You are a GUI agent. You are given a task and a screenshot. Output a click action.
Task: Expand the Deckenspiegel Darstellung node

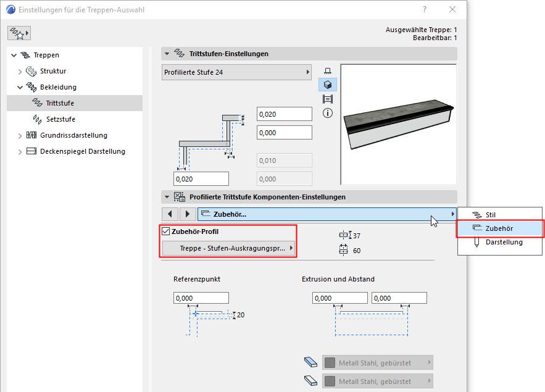pos(20,152)
